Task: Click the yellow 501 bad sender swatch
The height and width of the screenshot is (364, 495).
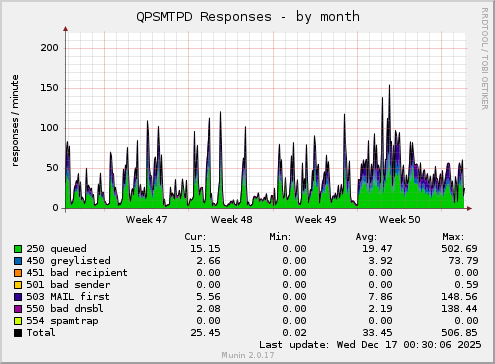Action: [x=18, y=285]
